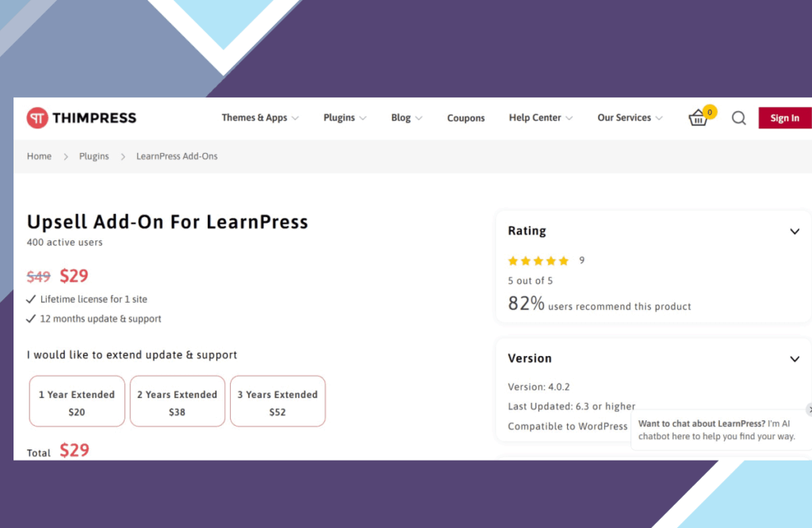This screenshot has height=528, width=812.
Task: Open the shopping basket icon
Action: pos(698,119)
